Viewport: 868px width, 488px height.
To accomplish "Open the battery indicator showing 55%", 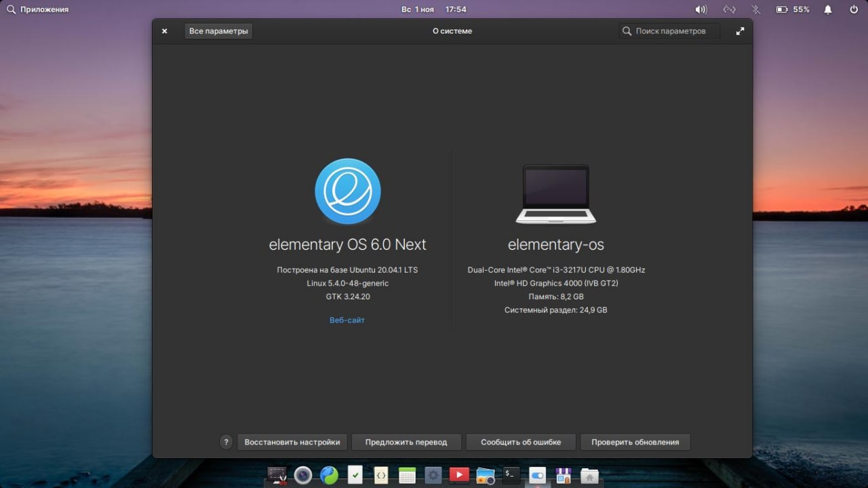I will point(792,10).
